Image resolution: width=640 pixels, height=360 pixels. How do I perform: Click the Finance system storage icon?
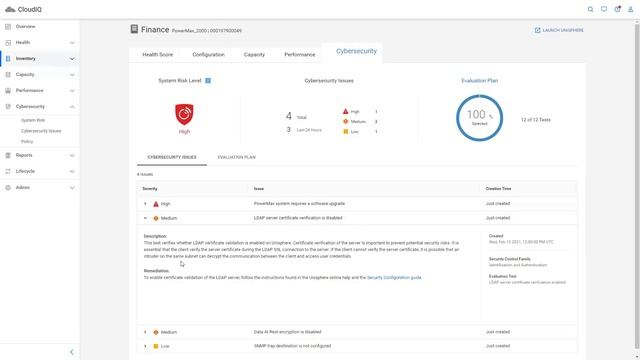tap(134, 29)
